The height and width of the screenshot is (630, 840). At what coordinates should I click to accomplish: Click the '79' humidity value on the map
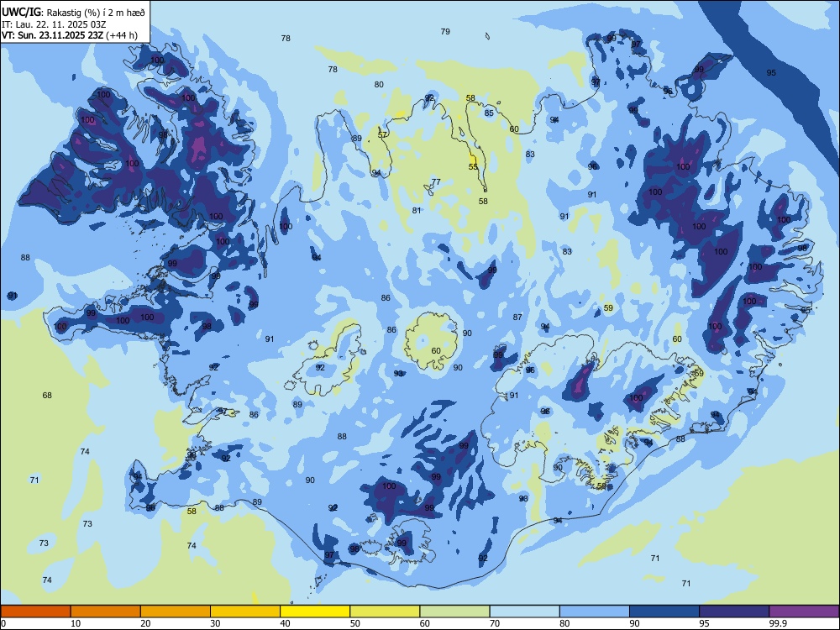click(x=445, y=32)
